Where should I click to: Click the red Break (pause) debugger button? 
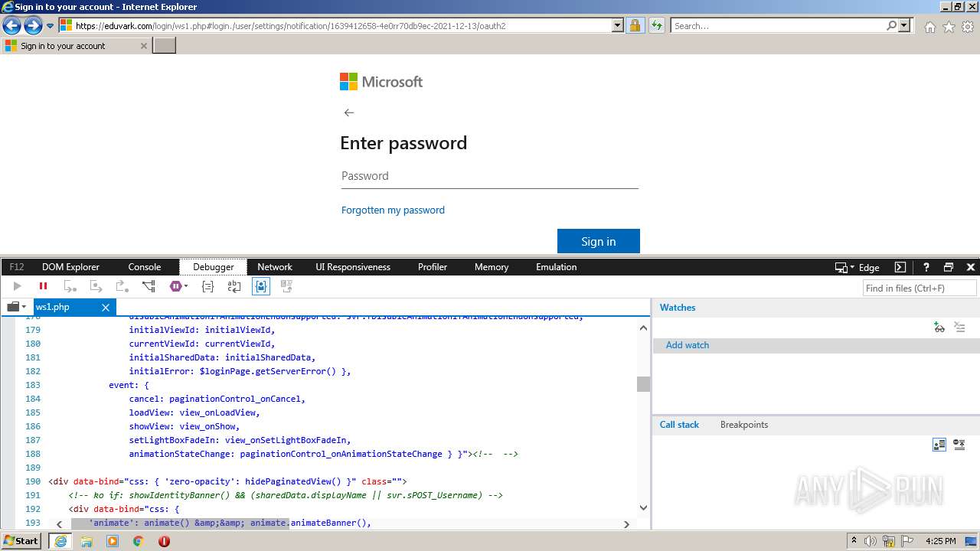(x=43, y=286)
